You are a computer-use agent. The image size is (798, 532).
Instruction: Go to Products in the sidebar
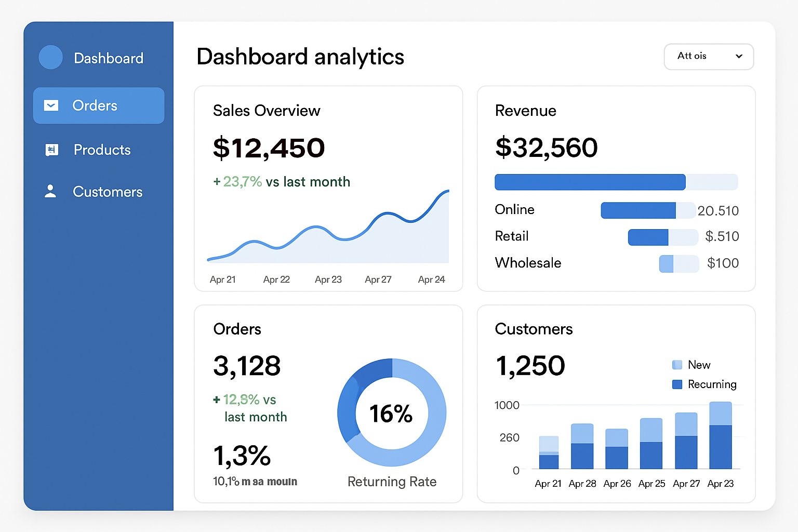[102, 150]
